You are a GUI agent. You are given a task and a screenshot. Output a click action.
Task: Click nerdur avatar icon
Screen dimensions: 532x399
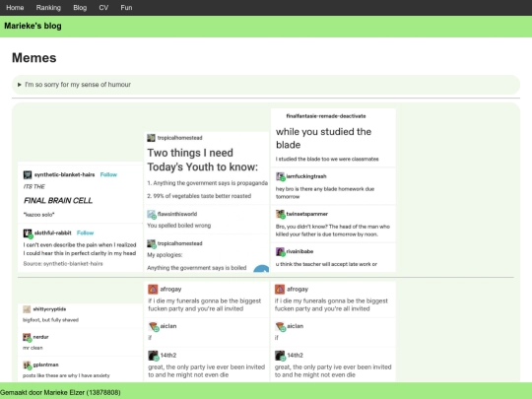point(27,337)
